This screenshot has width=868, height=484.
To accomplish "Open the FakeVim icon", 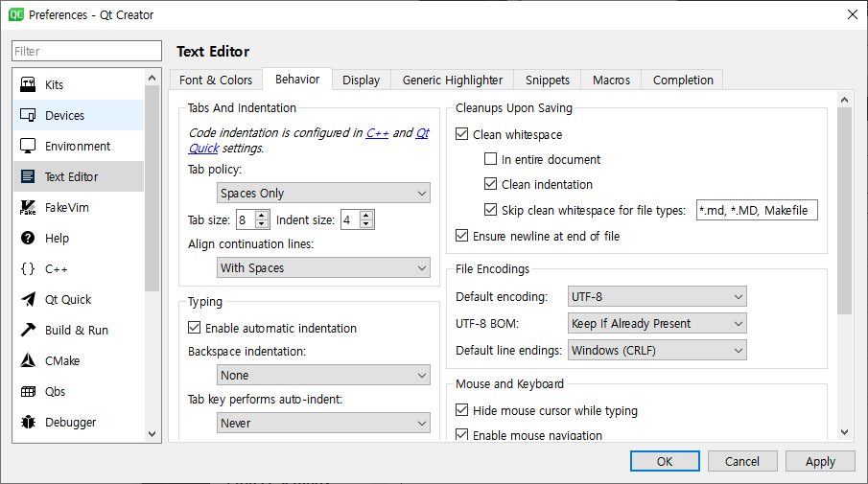I will click(x=28, y=207).
